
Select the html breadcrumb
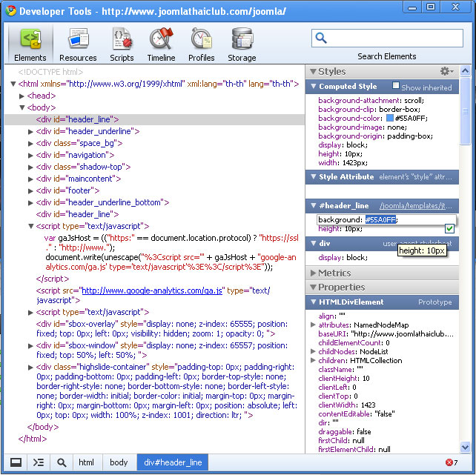[86, 462]
